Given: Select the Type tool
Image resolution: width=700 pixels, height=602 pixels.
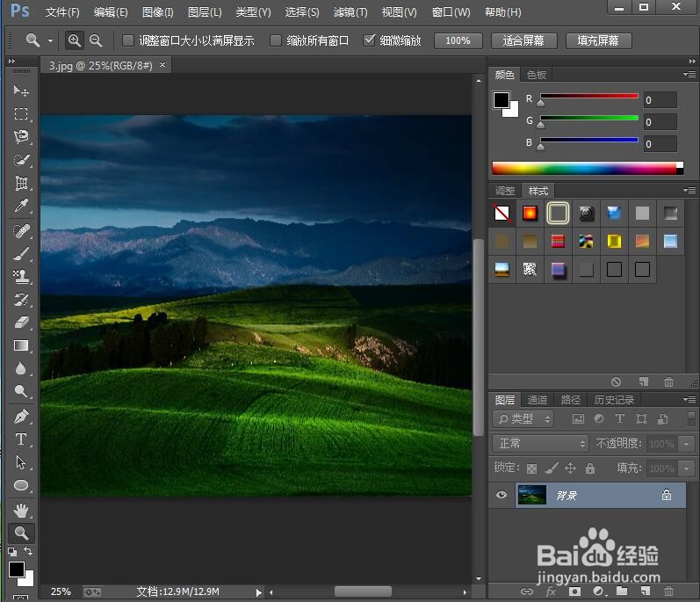Looking at the screenshot, I should pyautogui.click(x=20, y=439).
